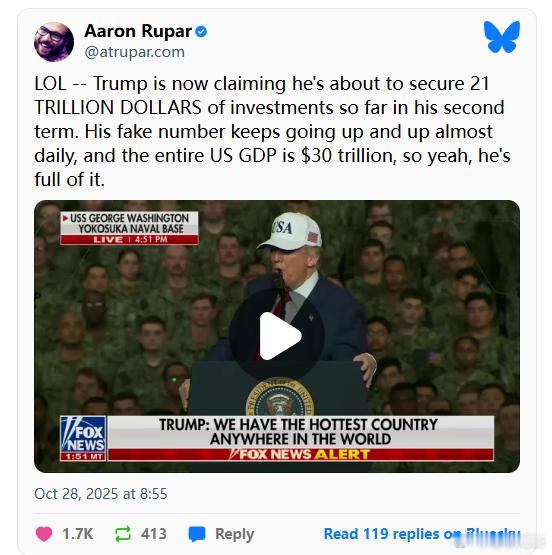Click the Oct 28, 2025 timestamp
Image resolution: width=552 pixels, height=555 pixels.
pyautogui.click(x=100, y=494)
